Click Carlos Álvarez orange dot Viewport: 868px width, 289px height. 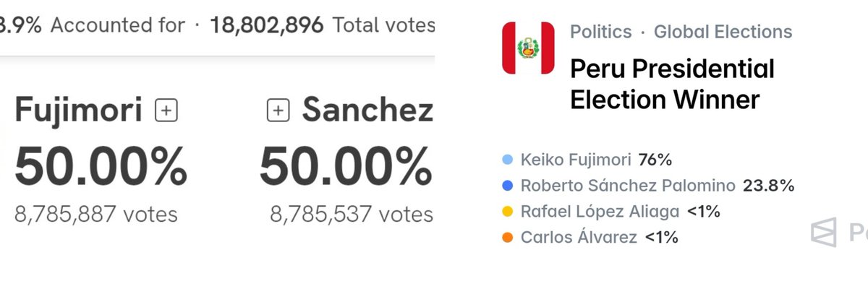pyautogui.click(x=507, y=237)
